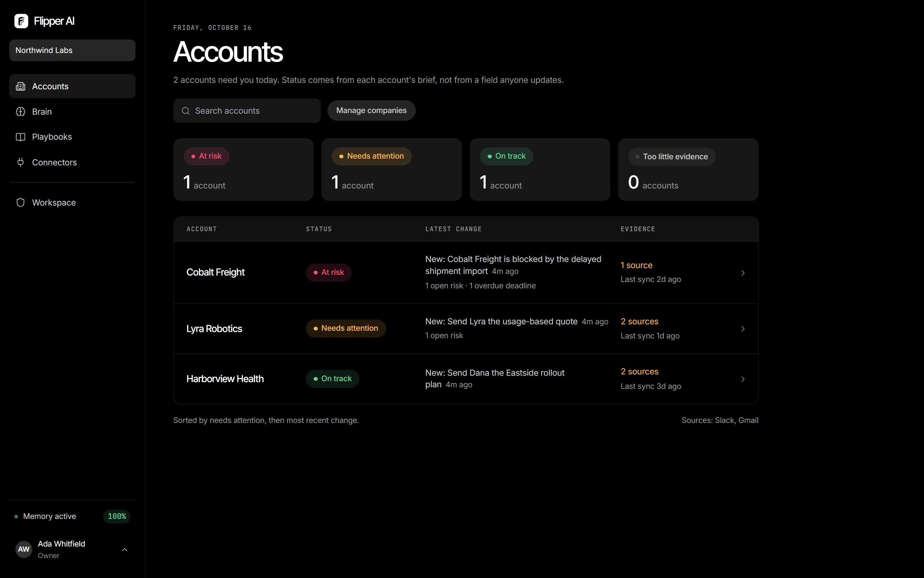Click "Send Dana the Eastside rollout plan" text

click(x=495, y=379)
